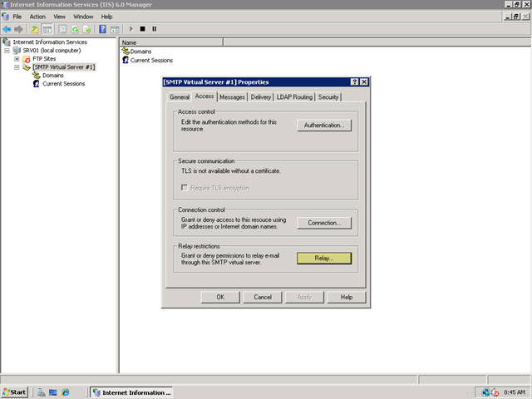
Task: Select [SMTP Virtual Server #1] tree node
Action: click(64, 67)
